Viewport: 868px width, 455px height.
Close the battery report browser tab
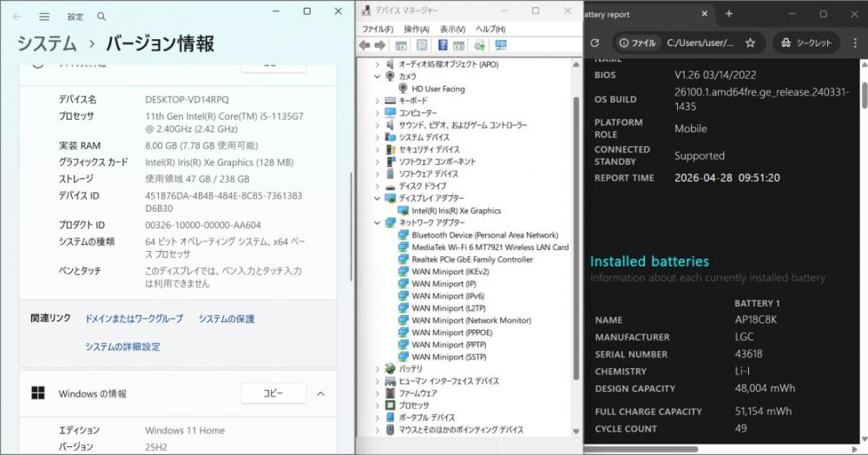coord(704,14)
